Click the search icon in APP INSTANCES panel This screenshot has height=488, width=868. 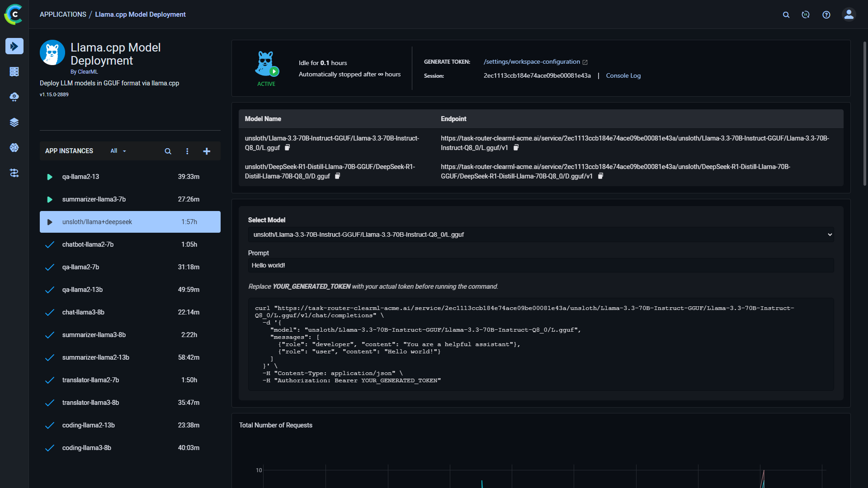coord(168,151)
